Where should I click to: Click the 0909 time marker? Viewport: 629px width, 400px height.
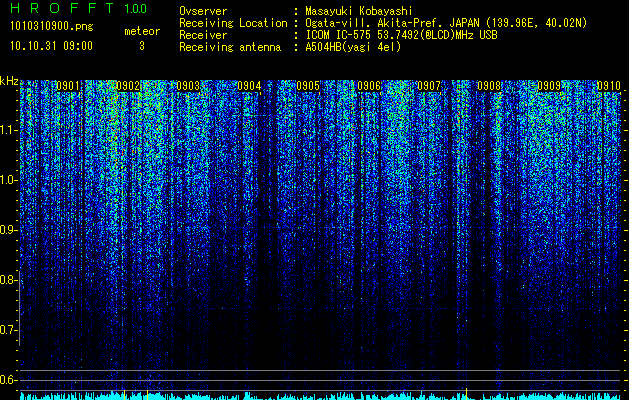pyautogui.click(x=549, y=86)
